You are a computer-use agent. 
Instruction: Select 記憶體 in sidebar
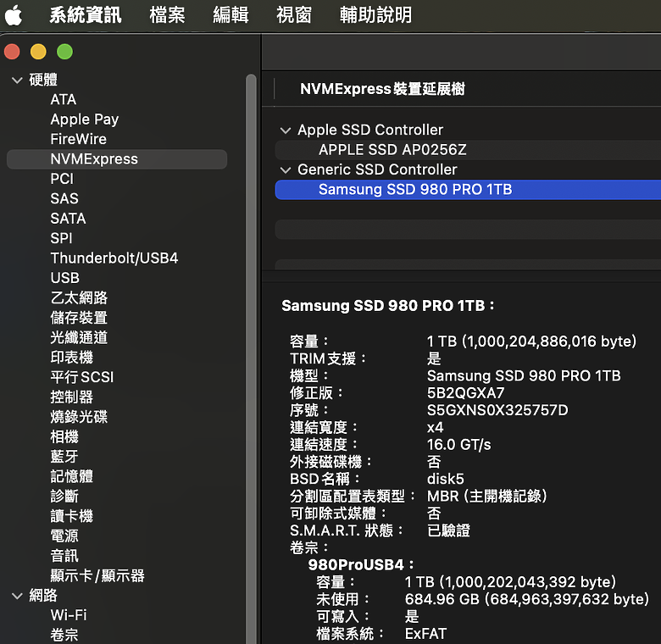pos(72,476)
